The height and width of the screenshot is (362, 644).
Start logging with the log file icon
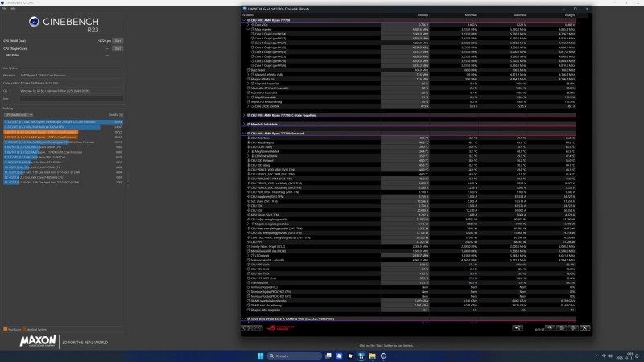(561, 328)
